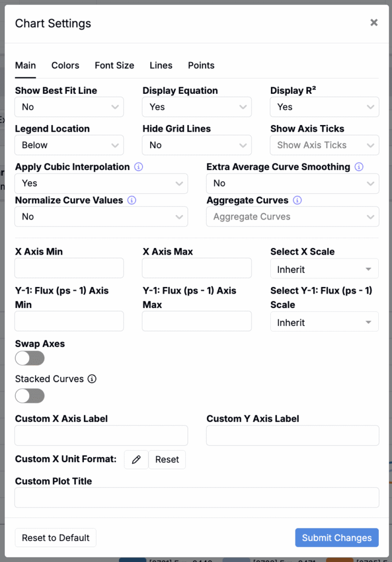Viewport: 392px width, 562px height.
Task: Click info icon beside Extra Average Curve Smoothing
Action: click(x=359, y=167)
